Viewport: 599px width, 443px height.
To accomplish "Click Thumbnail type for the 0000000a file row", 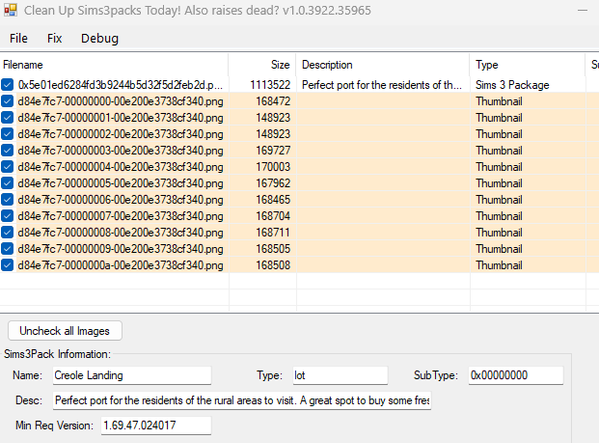I will 499,265.
